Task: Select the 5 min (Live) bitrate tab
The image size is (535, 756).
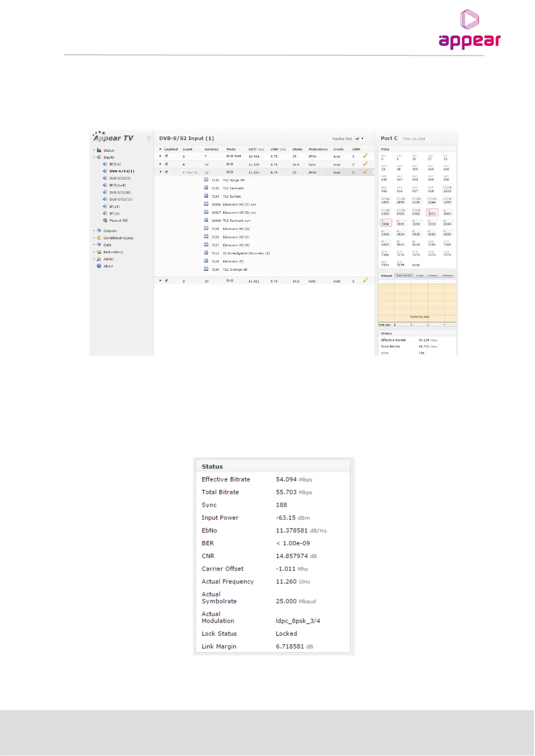Action: point(403,276)
